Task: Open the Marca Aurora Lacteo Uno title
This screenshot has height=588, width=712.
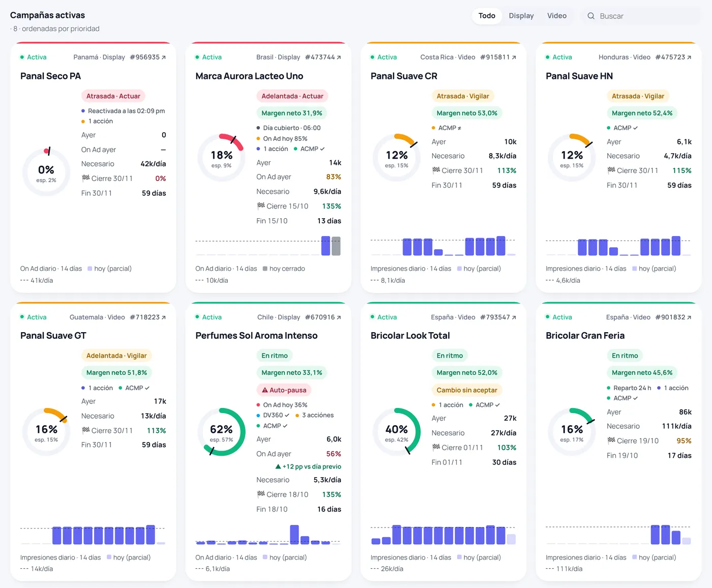Action: (x=249, y=76)
